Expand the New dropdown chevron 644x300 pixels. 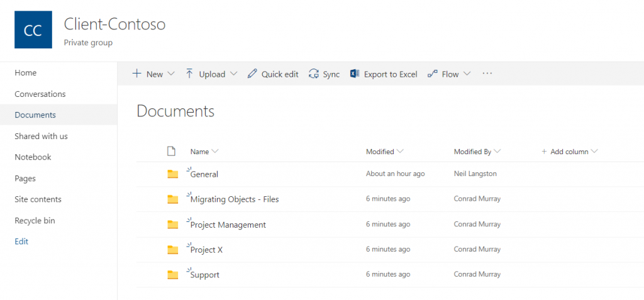[x=171, y=74]
